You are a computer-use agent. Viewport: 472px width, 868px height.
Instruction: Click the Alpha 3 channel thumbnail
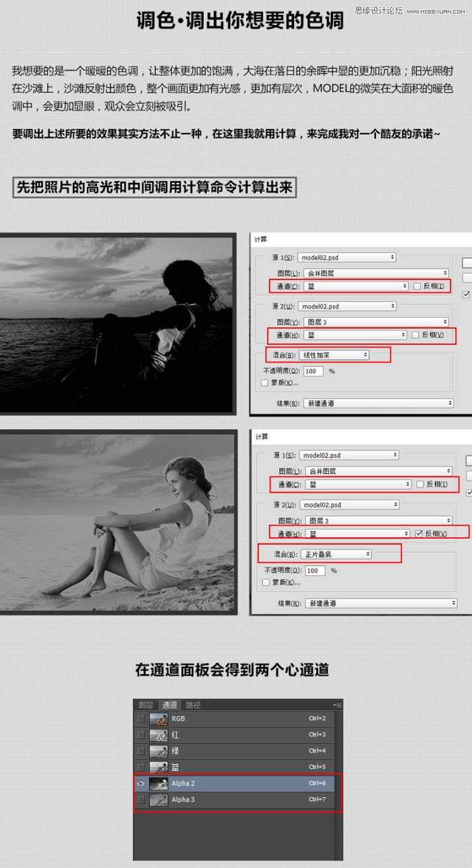158,800
